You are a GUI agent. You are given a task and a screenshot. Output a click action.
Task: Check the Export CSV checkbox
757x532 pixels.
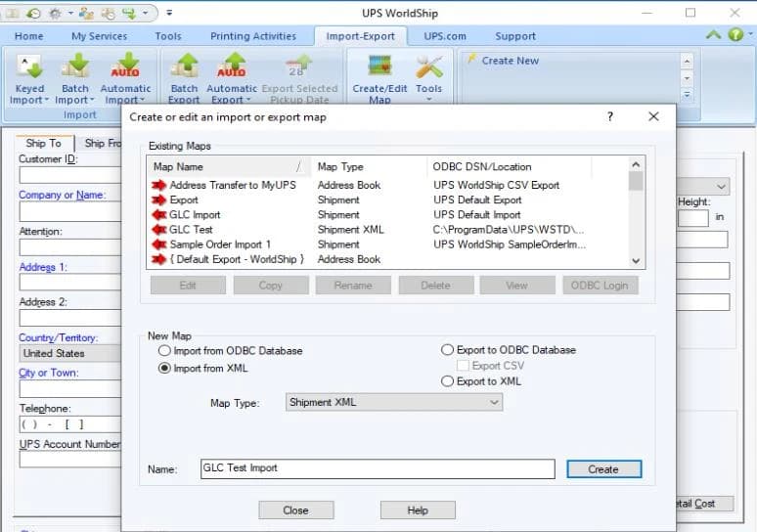[463, 366]
